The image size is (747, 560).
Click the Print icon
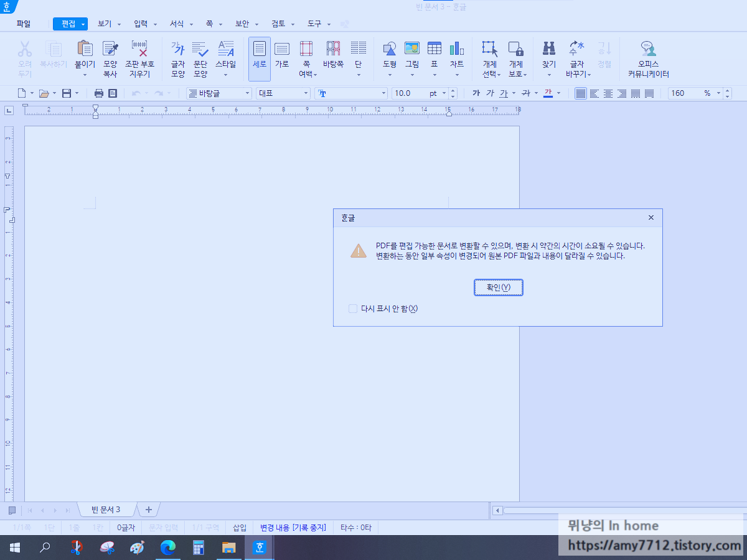click(99, 93)
